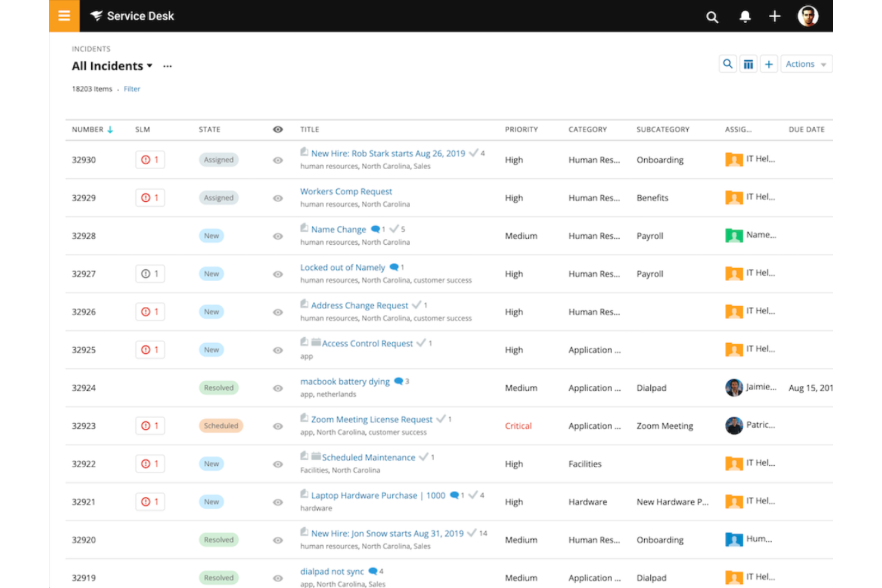Click the Filter link below All Incidents

pyautogui.click(x=132, y=89)
